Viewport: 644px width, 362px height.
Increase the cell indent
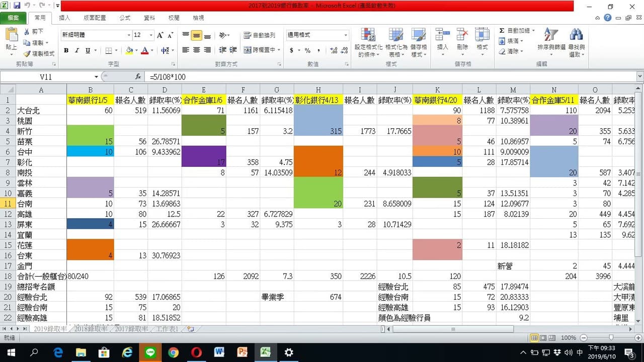(x=233, y=50)
